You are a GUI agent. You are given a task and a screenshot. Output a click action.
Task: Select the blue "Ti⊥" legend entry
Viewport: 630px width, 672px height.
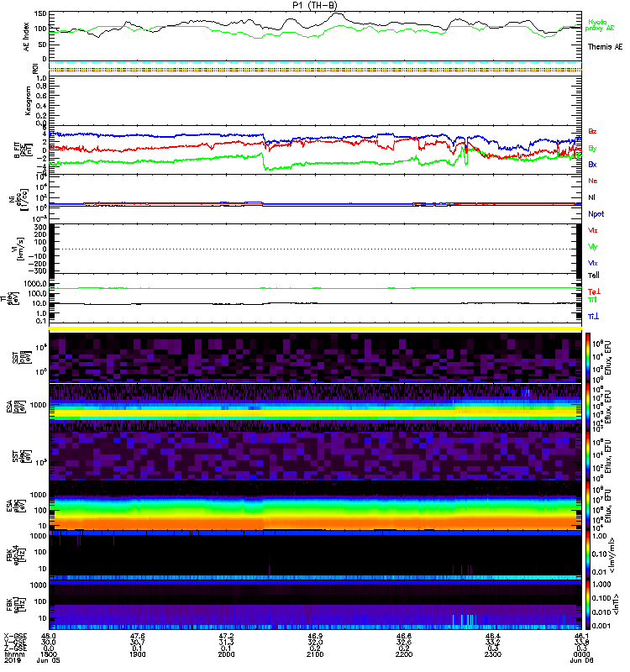coord(593,317)
